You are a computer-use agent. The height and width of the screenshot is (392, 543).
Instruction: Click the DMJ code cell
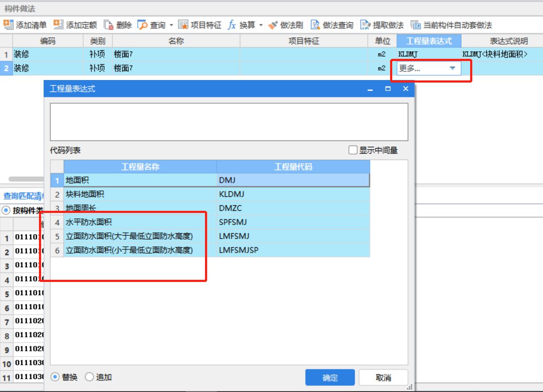(293, 180)
